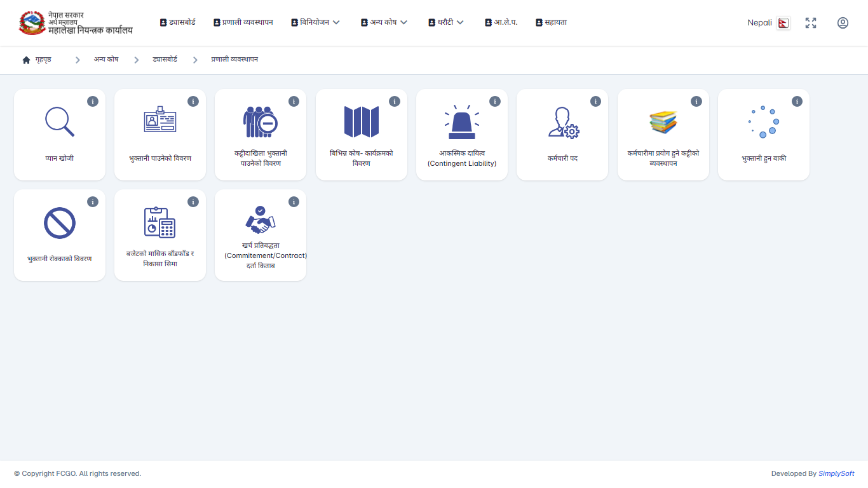Screen dimensions: 868x488
Task: Open the धरौटी dropdown menu
Action: point(446,22)
